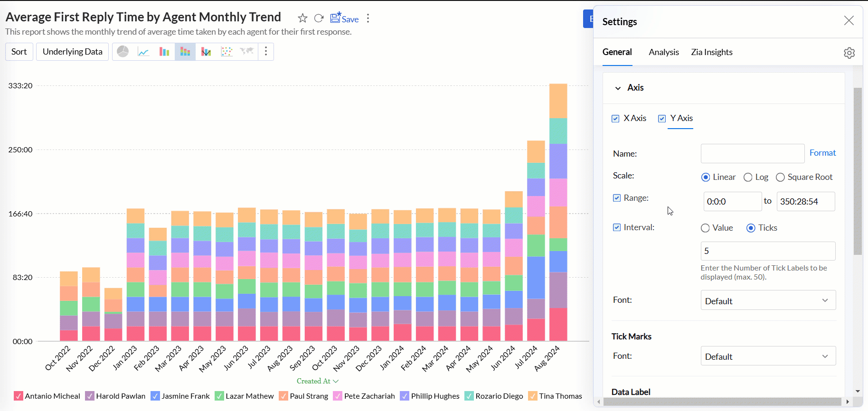
Task: Pick the combination chart icon
Action: click(206, 52)
